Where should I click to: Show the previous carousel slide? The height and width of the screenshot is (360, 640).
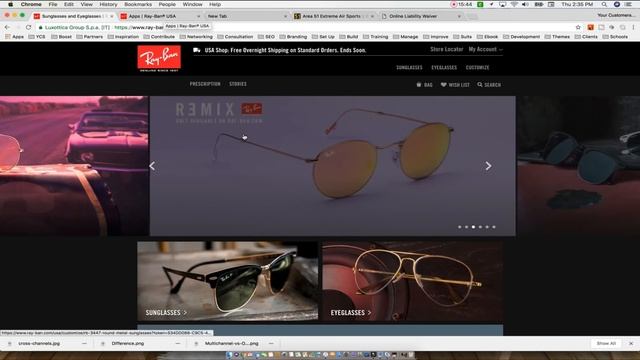[152, 166]
